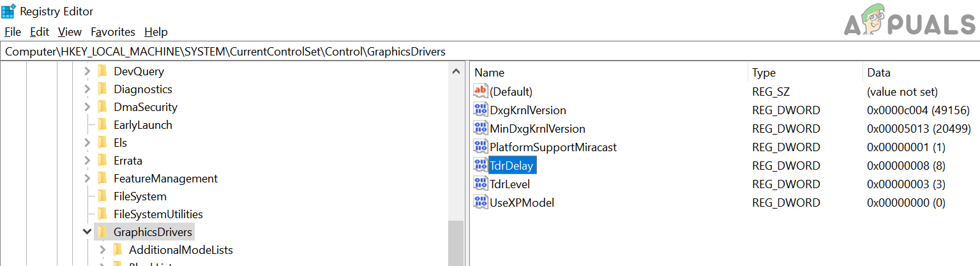Expand the AdditionalModeLists subkey

103,250
